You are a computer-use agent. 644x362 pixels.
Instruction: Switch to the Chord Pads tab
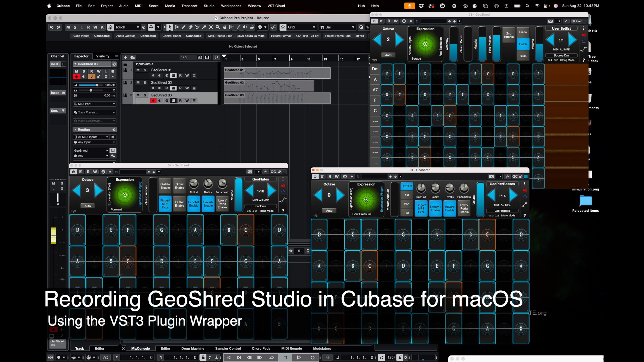click(261, 348)
